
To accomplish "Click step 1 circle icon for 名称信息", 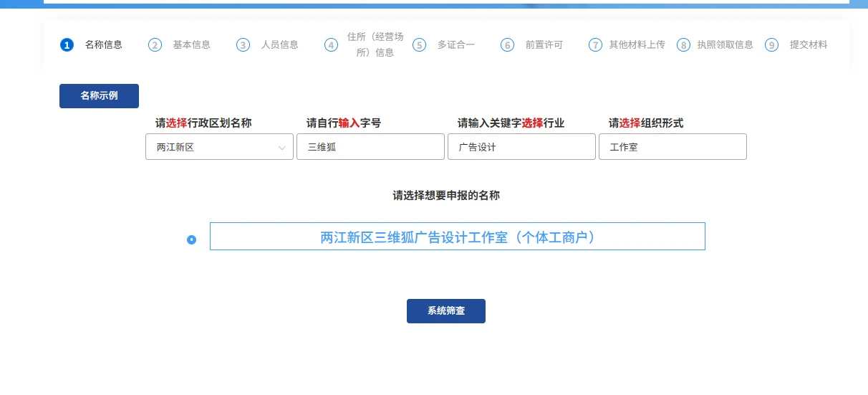I will click(67, 45).
